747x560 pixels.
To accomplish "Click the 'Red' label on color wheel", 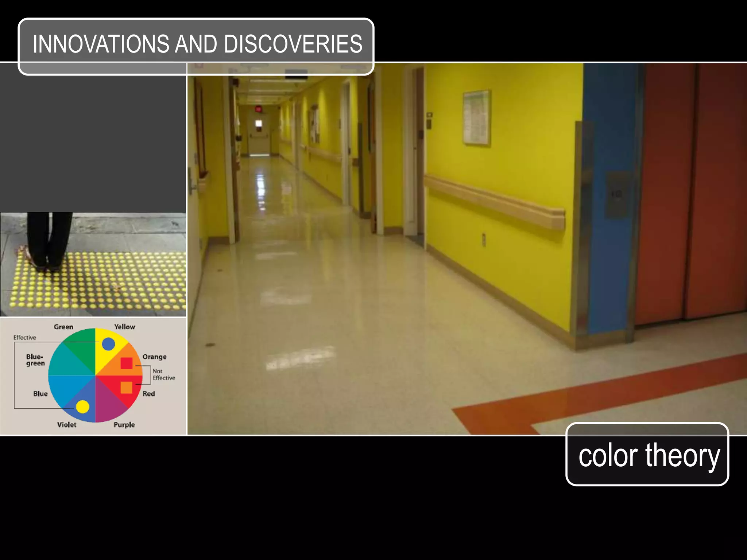I will point(149,394).
